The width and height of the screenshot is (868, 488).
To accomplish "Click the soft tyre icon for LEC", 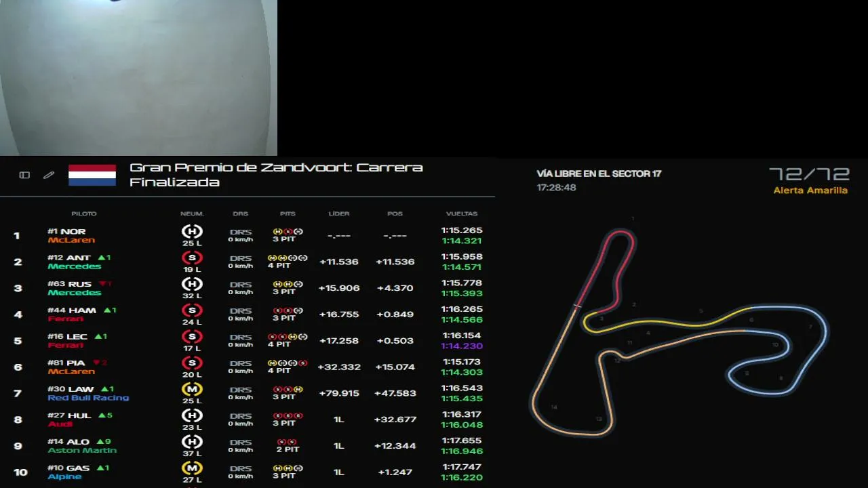I will pos(192,337).
